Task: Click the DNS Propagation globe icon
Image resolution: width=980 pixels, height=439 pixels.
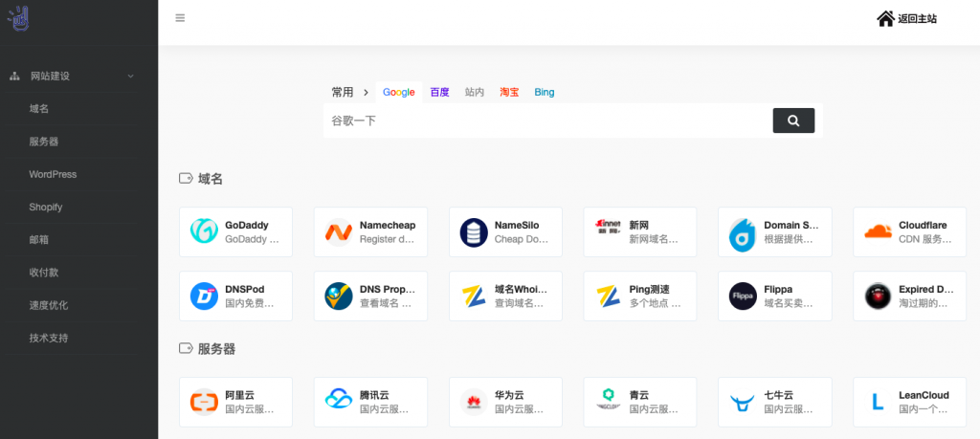Action: pos(339,296)
